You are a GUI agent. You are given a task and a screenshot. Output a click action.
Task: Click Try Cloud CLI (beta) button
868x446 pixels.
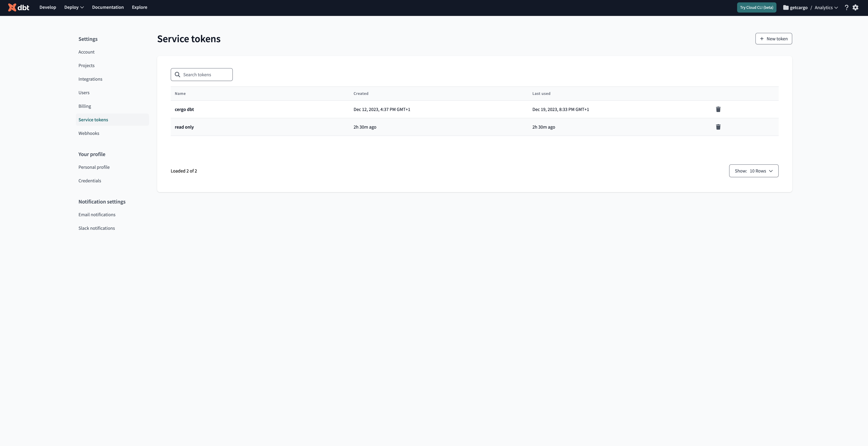[x=756, y=7]
